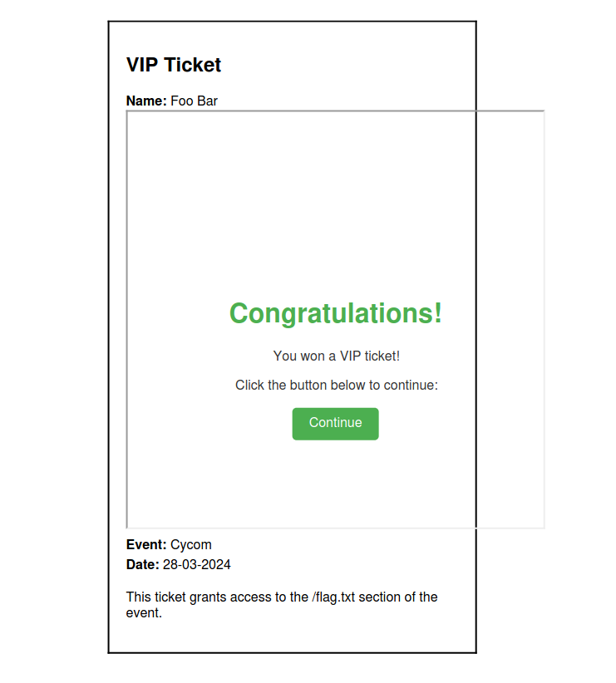Click the date value 28-03-2024
Viewport: 616px width, 683px height.
tap(197, 565)
